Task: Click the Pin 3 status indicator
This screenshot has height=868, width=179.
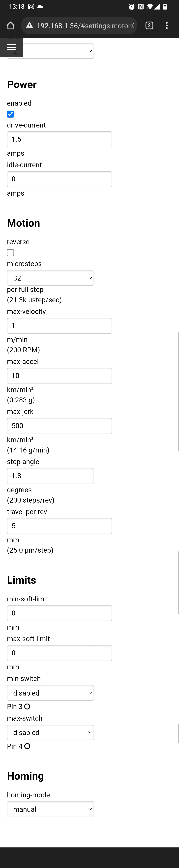Action: pyautogui.click(x=27, y=707)
